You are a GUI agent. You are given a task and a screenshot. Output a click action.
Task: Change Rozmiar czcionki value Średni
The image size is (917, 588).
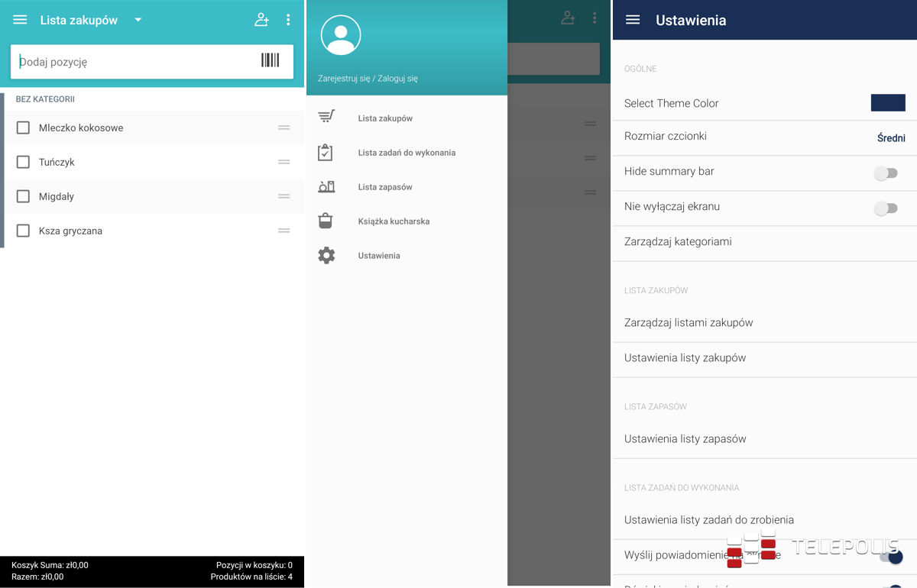point(891,138)
